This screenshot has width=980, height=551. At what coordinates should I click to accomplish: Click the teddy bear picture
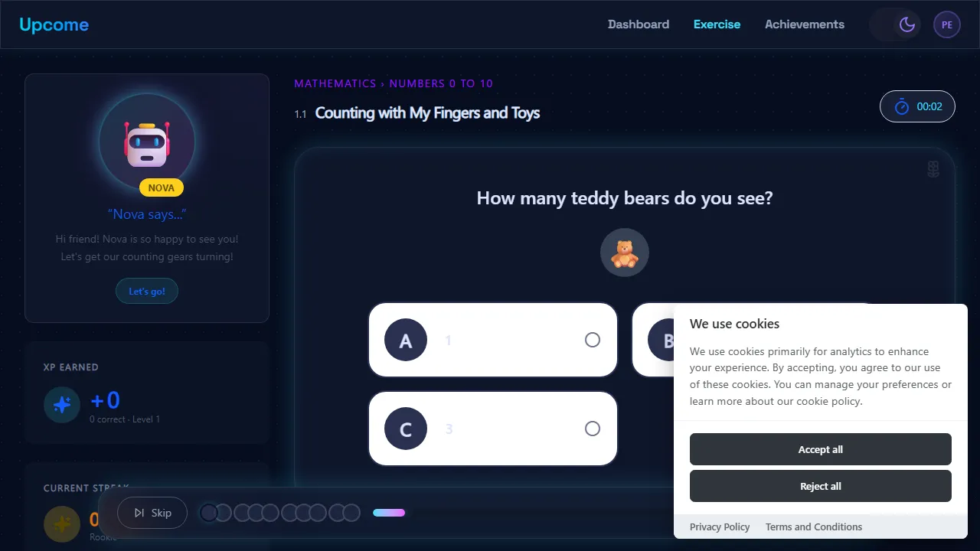pyautogui.click(x=625, y=253)
